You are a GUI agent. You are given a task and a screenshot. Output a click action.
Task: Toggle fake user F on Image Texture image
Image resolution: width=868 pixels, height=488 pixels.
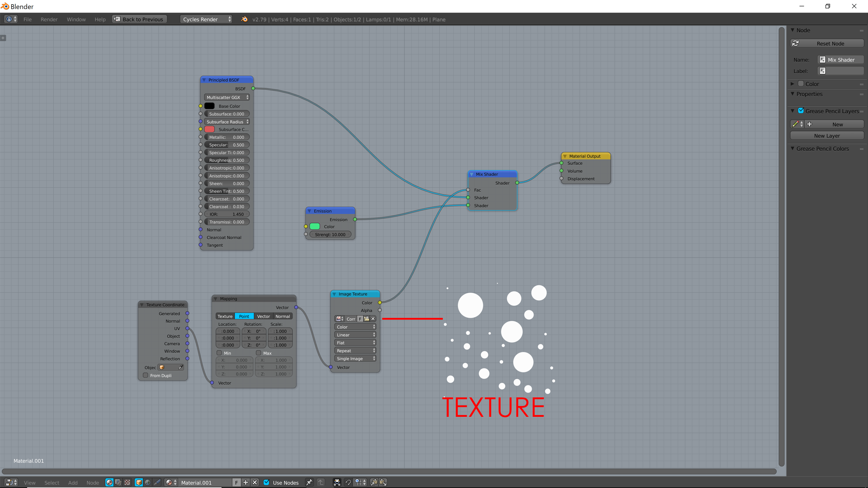[x=360, y=319]
